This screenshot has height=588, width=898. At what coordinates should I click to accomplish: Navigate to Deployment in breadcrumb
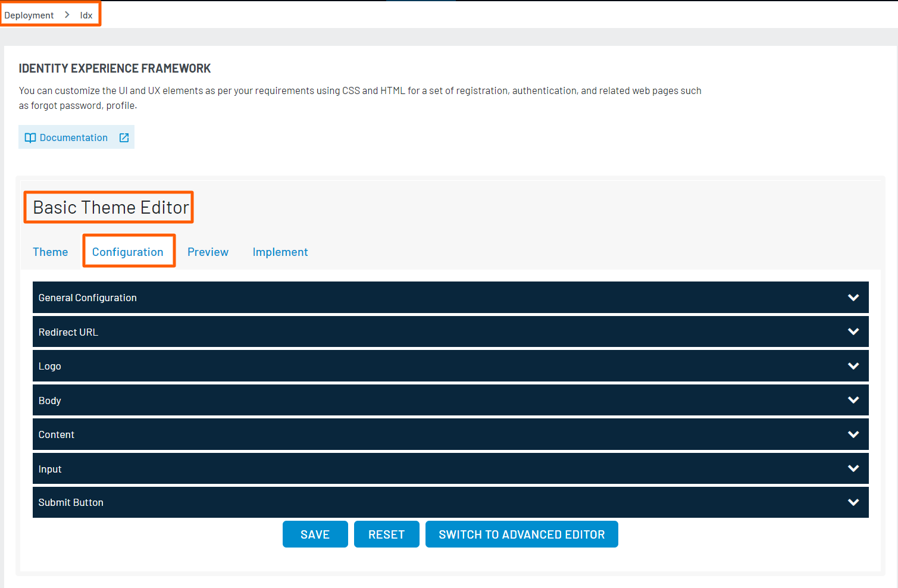[29, 15]
